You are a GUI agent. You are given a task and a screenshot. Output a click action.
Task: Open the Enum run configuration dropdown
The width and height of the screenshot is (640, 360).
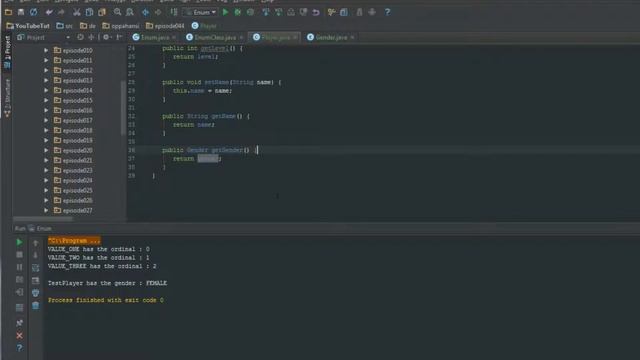pyautogui.click(x=200, y=12)
